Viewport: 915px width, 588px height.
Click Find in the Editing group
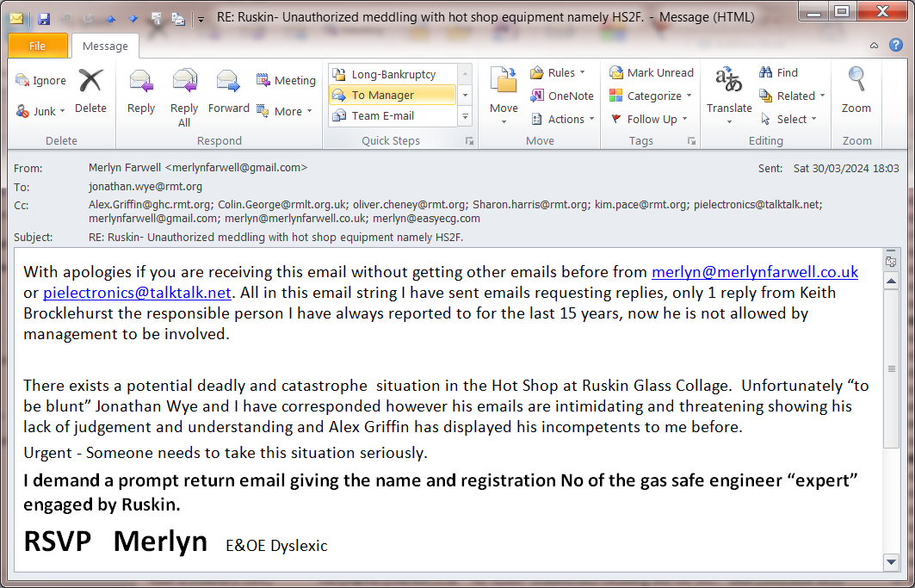click(x=778, y=72)
